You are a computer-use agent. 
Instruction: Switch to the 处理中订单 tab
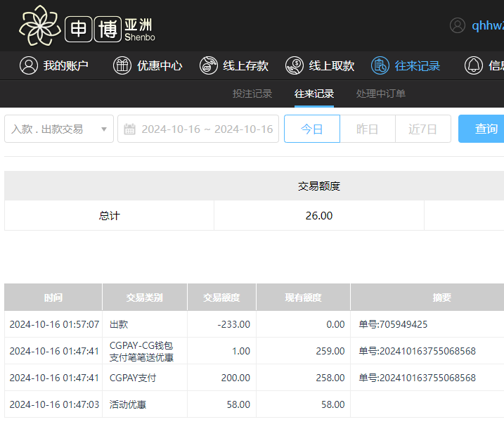pyautogui.click(x=380, y=94)
